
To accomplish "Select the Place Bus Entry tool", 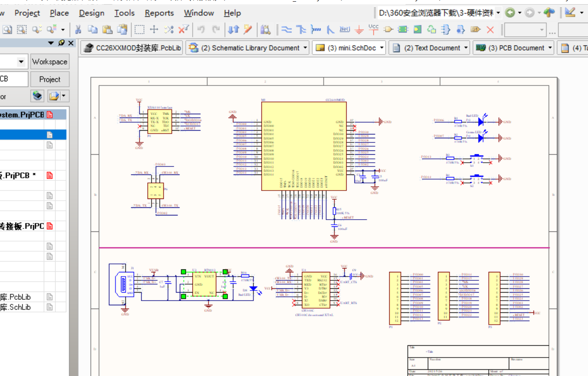I will click(x=331, y=30).
